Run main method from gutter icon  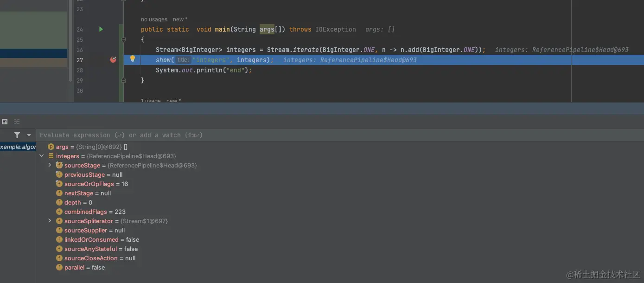point(101,29)
